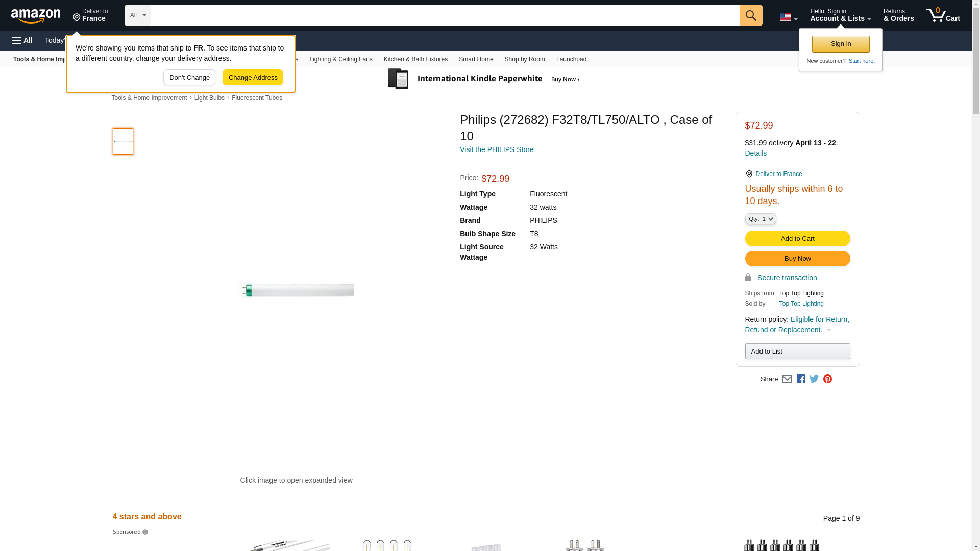Share product on Twitter
The width and height of the screenshot is (980, 551).
pyautogui.click(x=814, y=379)
